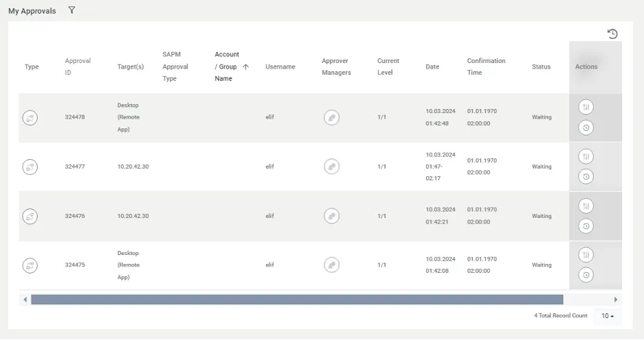Click the scrollbar right arrow
Image resolution: width=644 pixels, height=340 pixels.
[x=616, y=300]
